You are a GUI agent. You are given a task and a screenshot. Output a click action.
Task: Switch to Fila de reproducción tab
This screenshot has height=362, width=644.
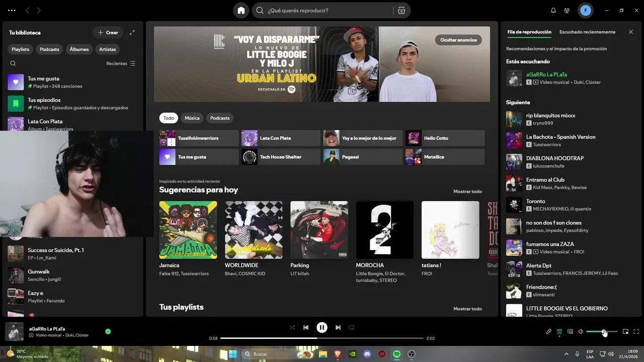529,32
